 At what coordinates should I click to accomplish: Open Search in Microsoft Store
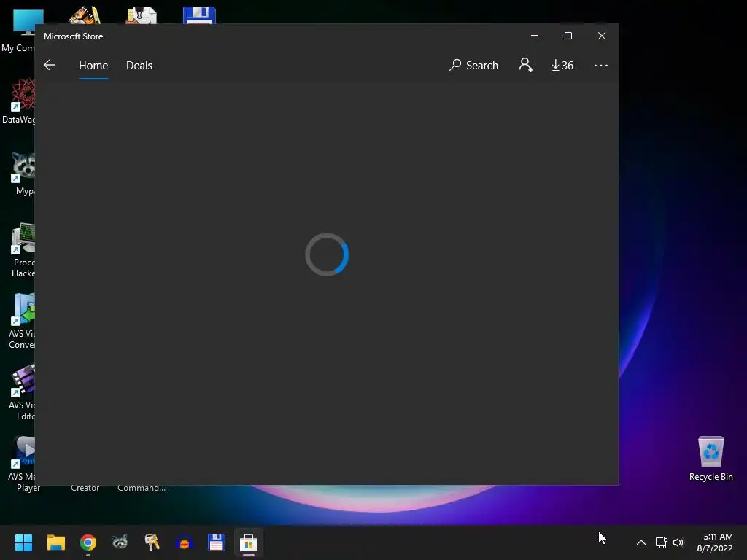473,65
